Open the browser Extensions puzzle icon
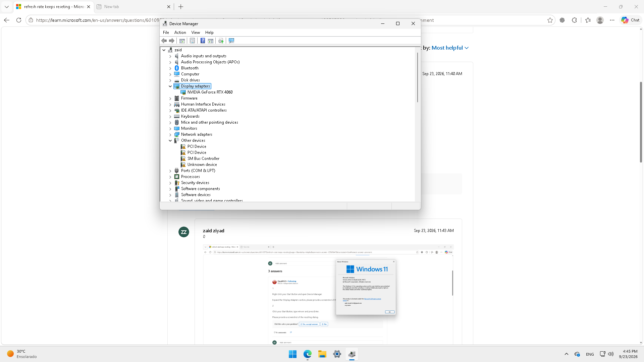The width and height of the screenshot is (644, 362). [574, 20]
